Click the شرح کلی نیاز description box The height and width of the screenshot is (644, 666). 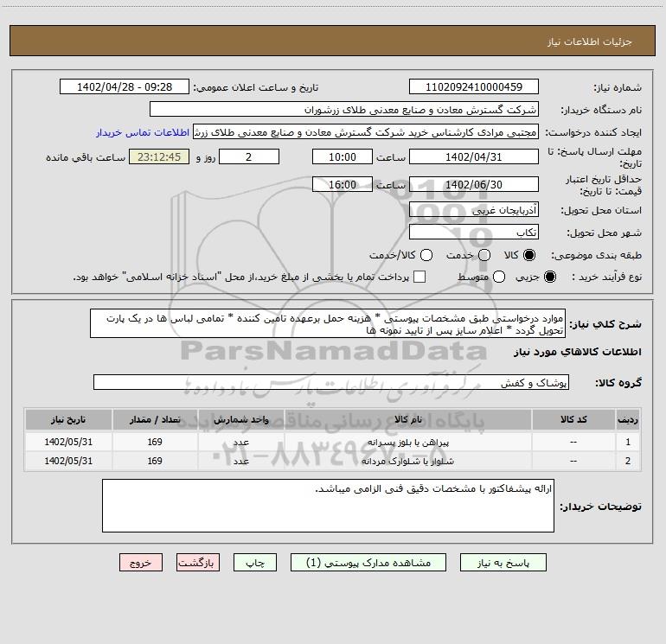click(x=328, y=323)
